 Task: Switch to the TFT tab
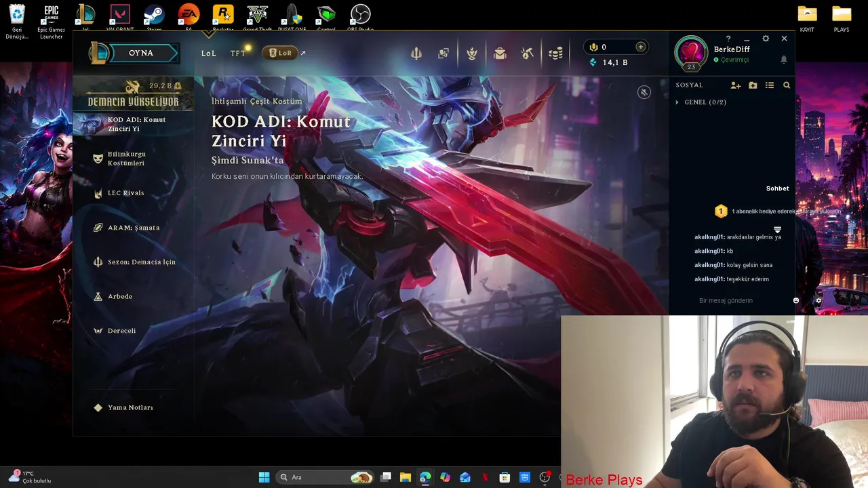238,53
